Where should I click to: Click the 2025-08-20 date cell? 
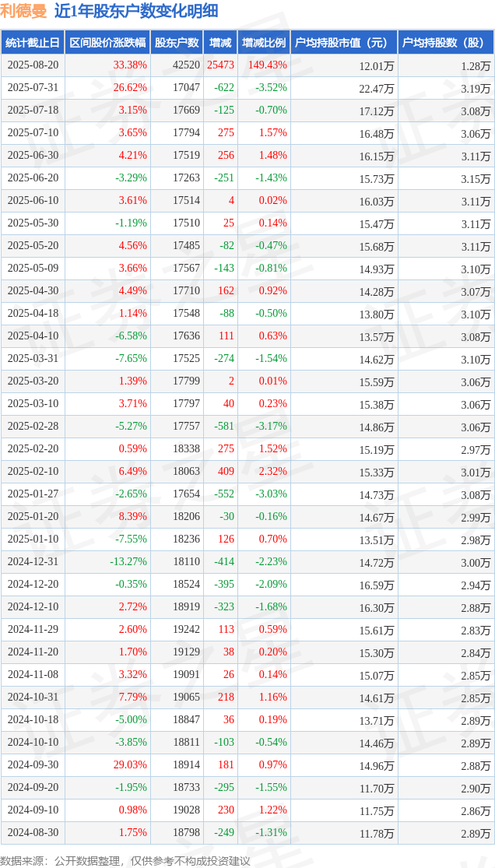coord(33,65)
